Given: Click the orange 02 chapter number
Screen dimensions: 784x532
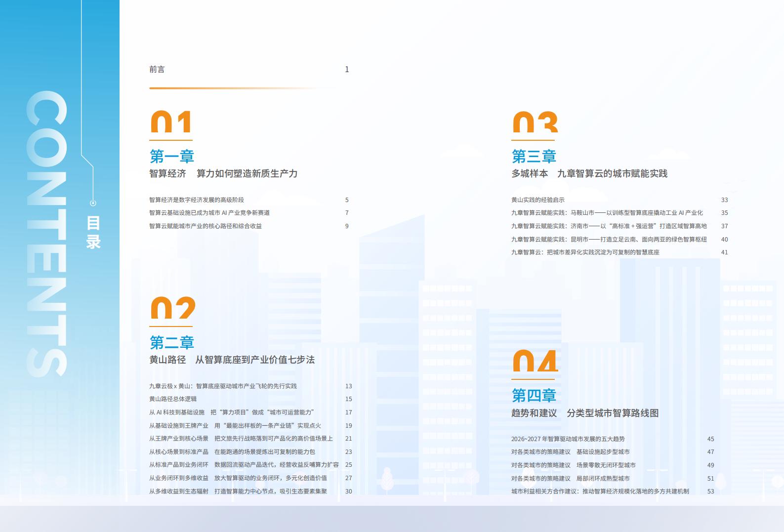Looking at the screenshot, I should [x=172, y=308].
